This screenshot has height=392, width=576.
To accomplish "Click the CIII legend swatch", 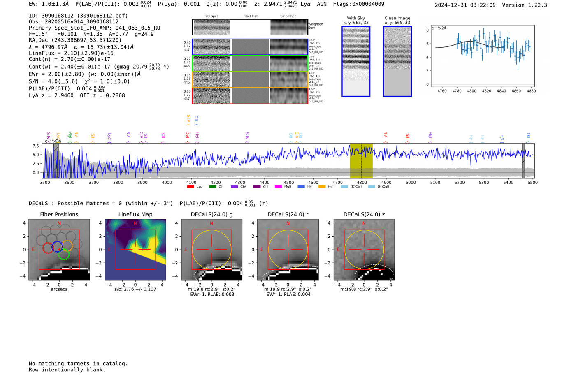I will pos(257,187).
